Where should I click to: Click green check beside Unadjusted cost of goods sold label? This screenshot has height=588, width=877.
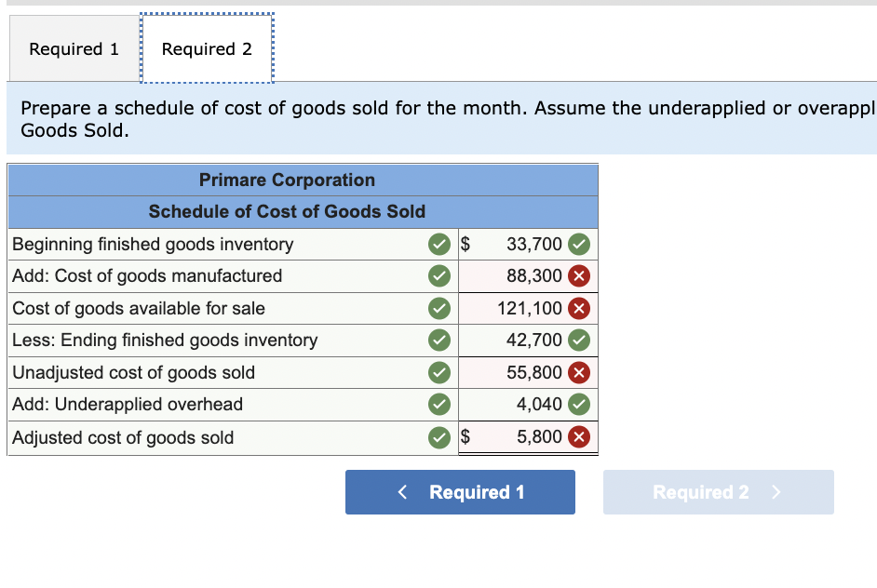[x=439, y=373]
